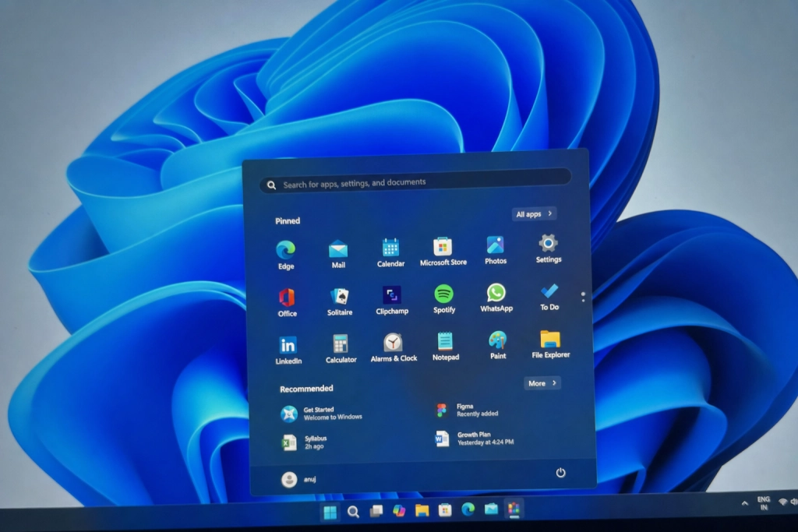Launch the Office app
Image resolution: width=798 pixels, height=532 pixels.
pyautogui.click(x=287, y=302)
